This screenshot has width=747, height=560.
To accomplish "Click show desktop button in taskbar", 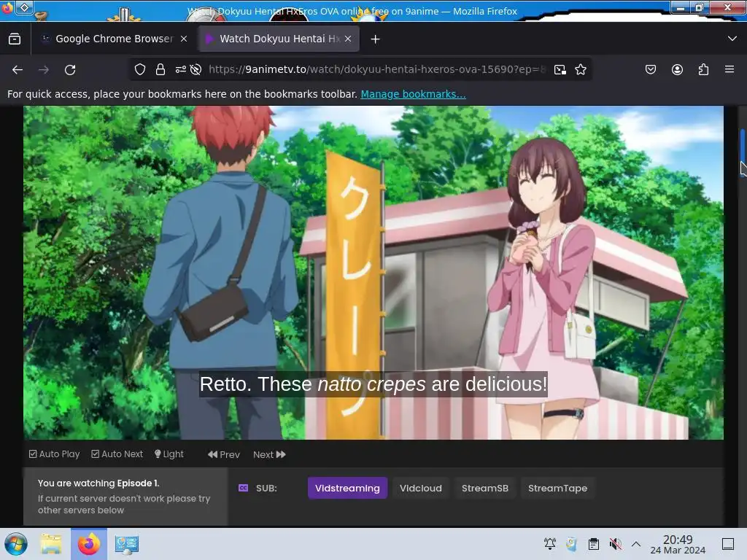I will [x=728, y=544].
